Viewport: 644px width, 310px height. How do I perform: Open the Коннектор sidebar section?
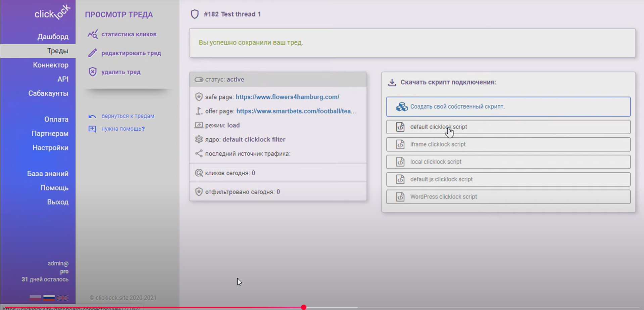click(50, 65)
